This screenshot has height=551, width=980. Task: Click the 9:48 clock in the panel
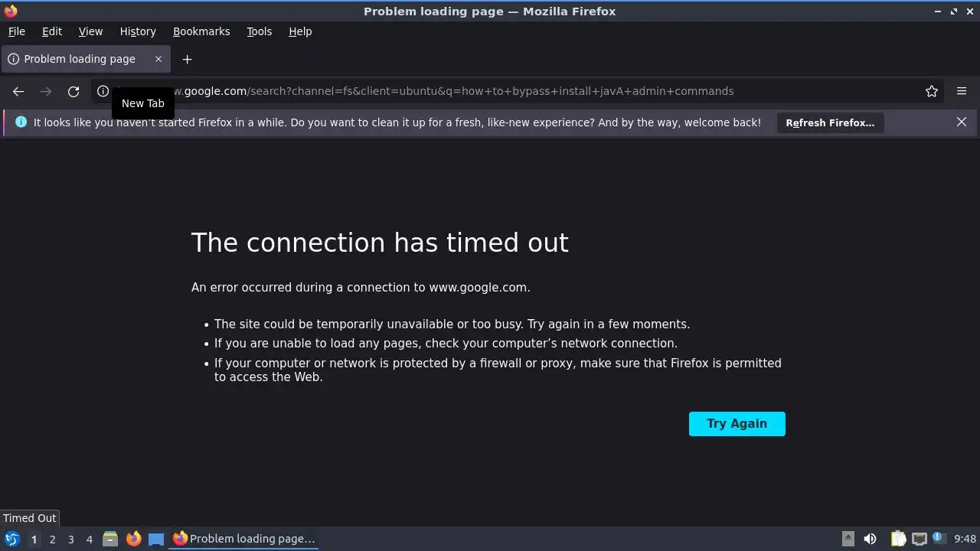(965, 539)
